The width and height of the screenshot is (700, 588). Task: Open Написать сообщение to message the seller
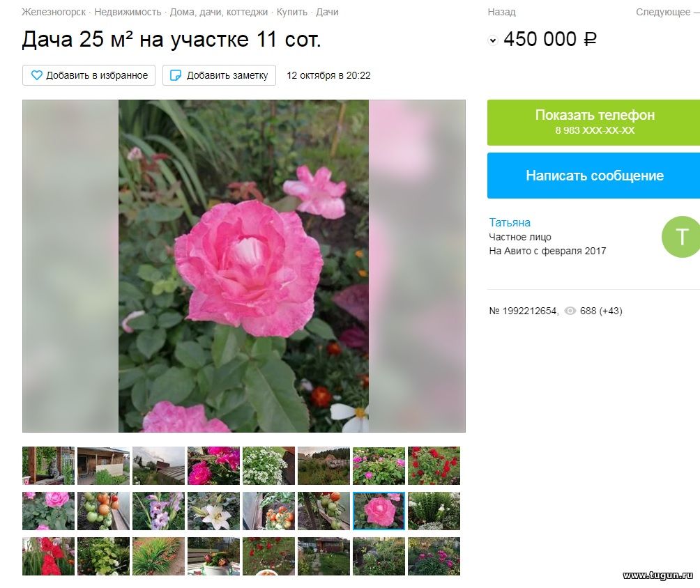tap(594, 176)
